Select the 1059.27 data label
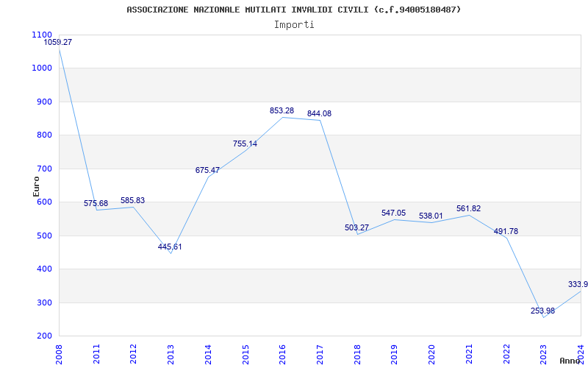588x368 pixels. click(58, 43)
